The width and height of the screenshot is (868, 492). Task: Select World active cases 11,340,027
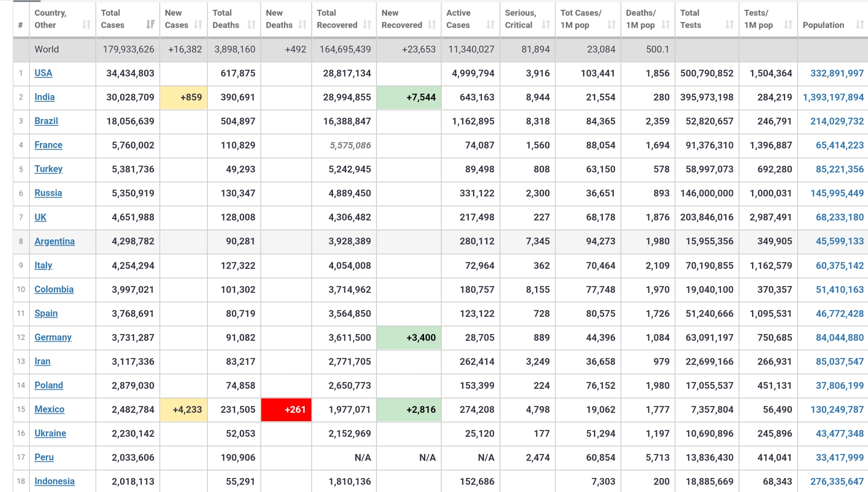(x=471, y=49)
